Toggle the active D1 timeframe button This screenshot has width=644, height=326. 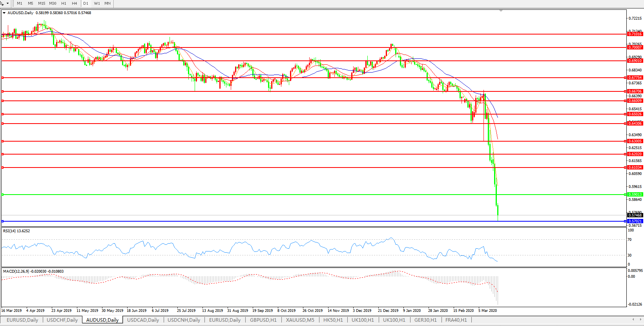coord(86,4)
